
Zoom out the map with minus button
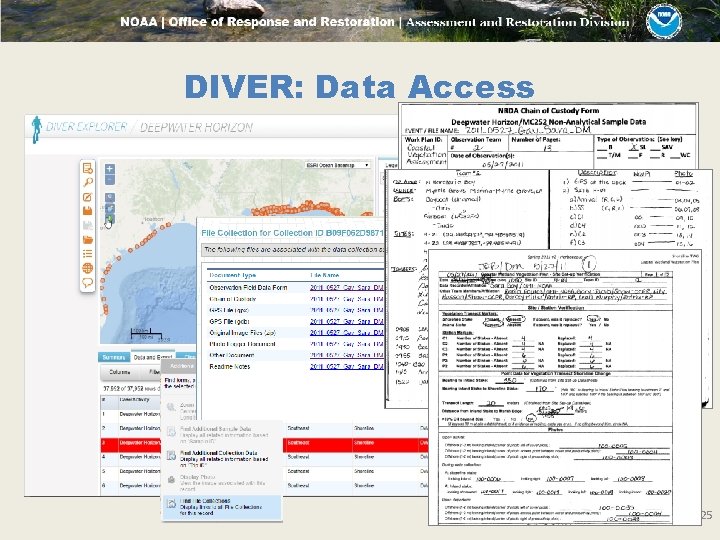click(x=109, y=180)
